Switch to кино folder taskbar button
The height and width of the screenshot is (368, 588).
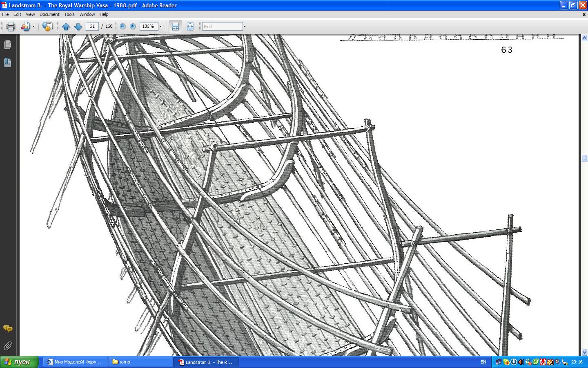(141, 362)
